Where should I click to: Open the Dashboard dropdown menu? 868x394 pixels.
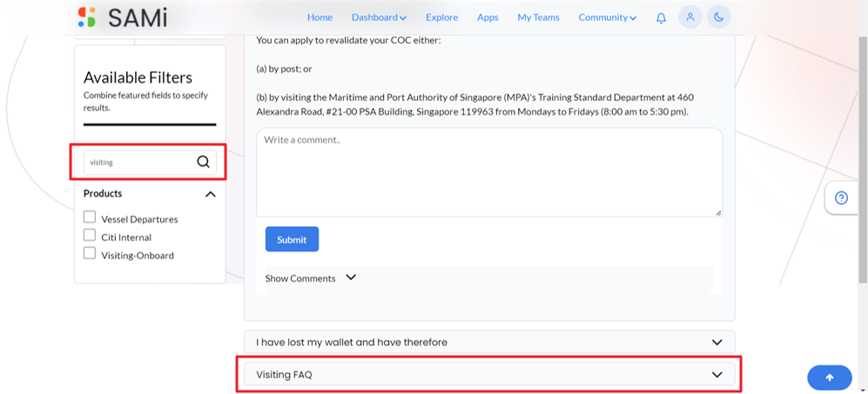click(380, 17)
